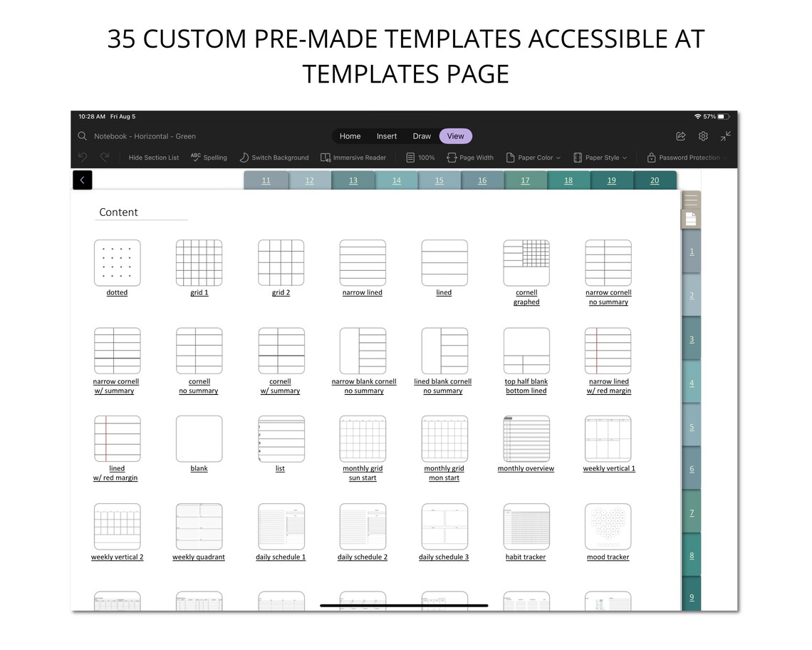This screenshot has height=650, width=812.
Task: Tap the Switch Background moon icon
Action: click(x=244, y=158)
